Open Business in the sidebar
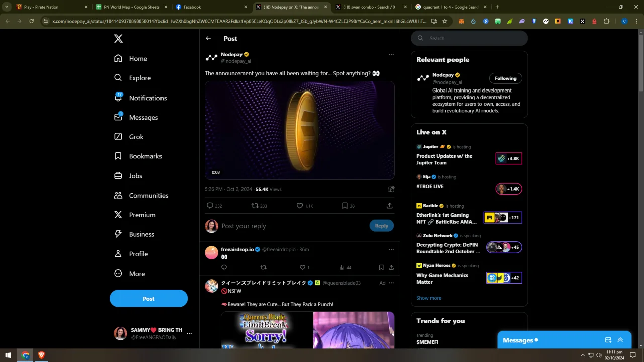The height and width of the screenshot is (362, 644). [134, 234]
